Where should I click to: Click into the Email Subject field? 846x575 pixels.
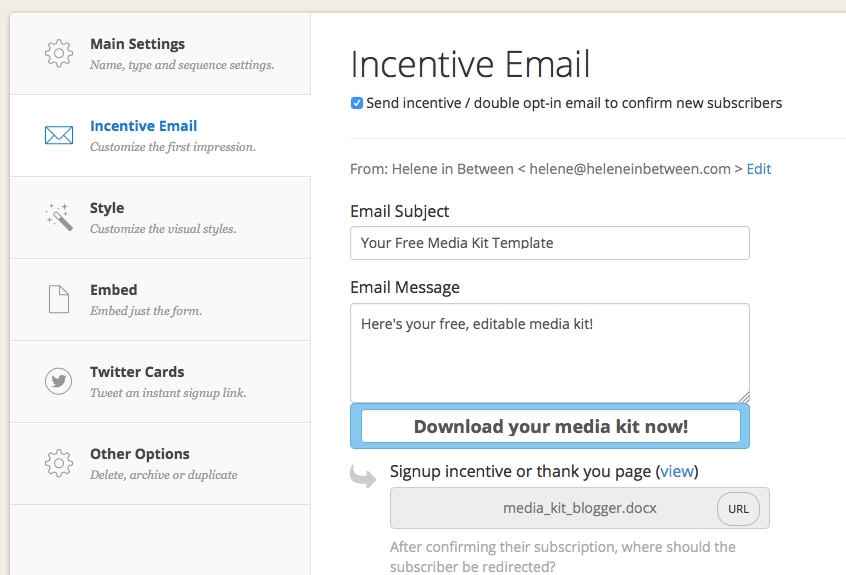pos(550,243)
